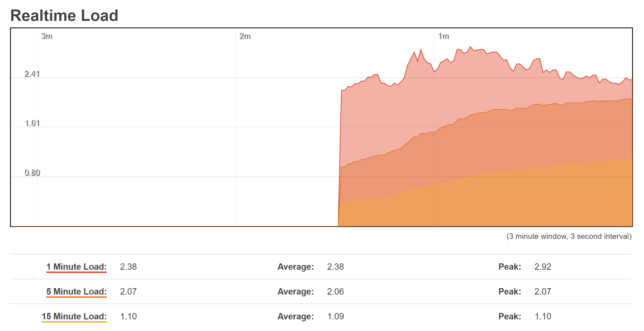The image size is (644, 331).
Task: Click the 15 Minute Load label
Action: (74, 316)
